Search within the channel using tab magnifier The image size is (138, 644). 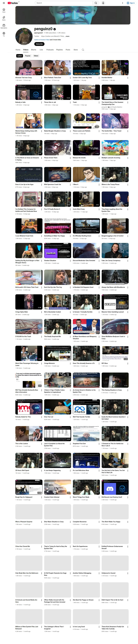[x=83, y=50]
